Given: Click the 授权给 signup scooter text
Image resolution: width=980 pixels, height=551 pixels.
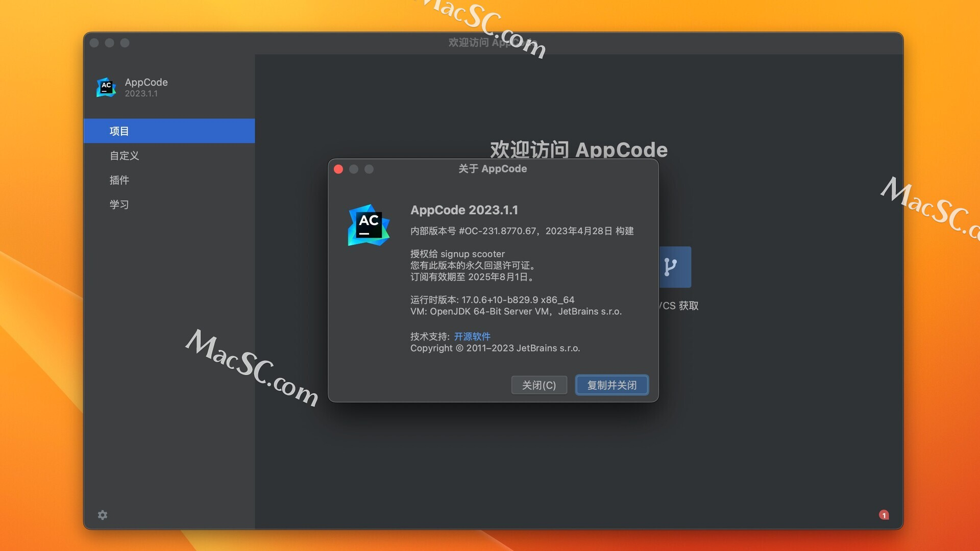Looking at the screenshot, I should (x=457, y=254).
